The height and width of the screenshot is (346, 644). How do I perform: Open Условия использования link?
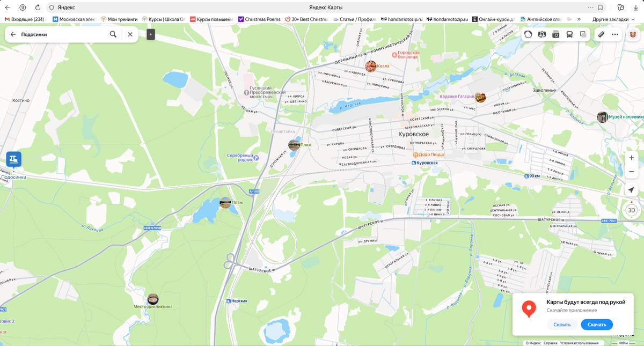579,343
